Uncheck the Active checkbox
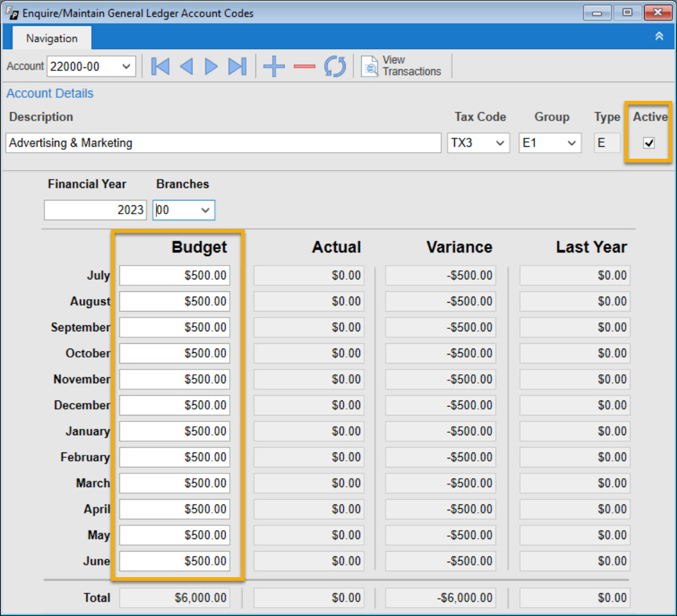677x616 pixels. click(648, 143)
